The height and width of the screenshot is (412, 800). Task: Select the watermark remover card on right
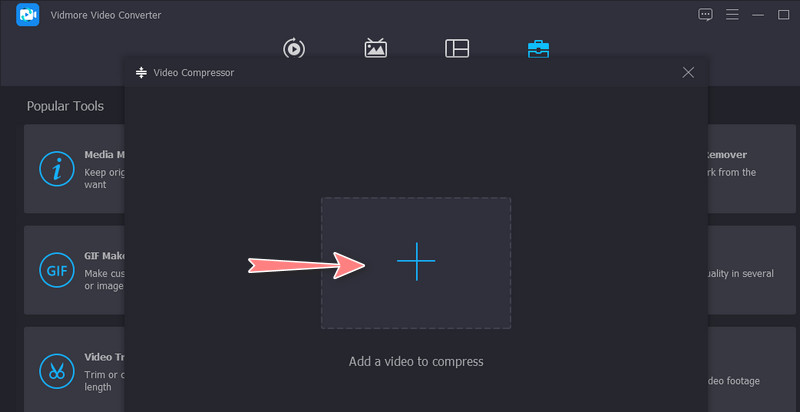pos(752,168)
